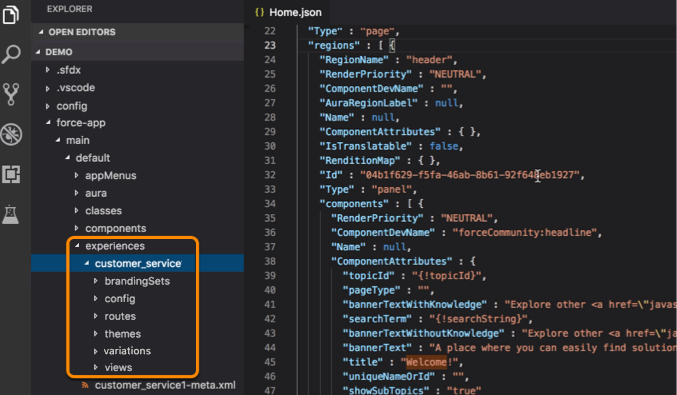677x395 pixels.
Task: Click the "ComponentDevName" key on line 26
Action: click(x=371, y=88)
